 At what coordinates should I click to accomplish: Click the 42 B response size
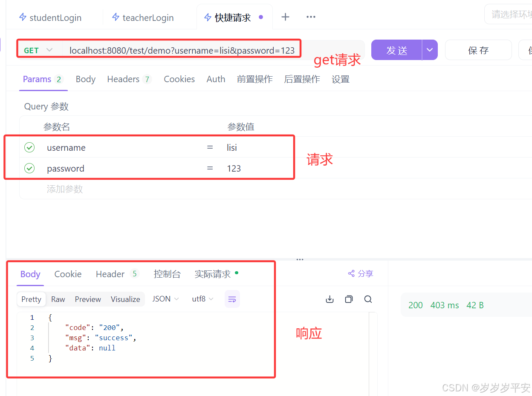pyautogui.click(x=475, y=305)
